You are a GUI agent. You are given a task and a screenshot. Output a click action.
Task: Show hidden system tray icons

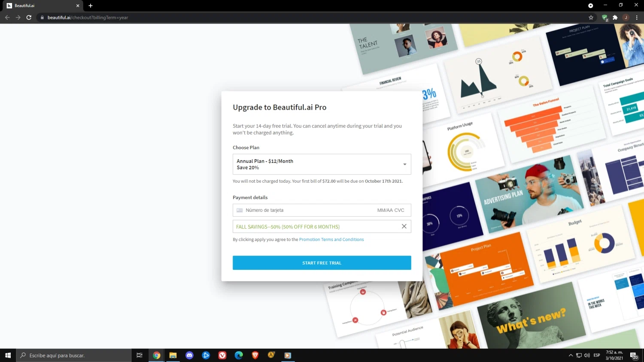coord(571,355)
